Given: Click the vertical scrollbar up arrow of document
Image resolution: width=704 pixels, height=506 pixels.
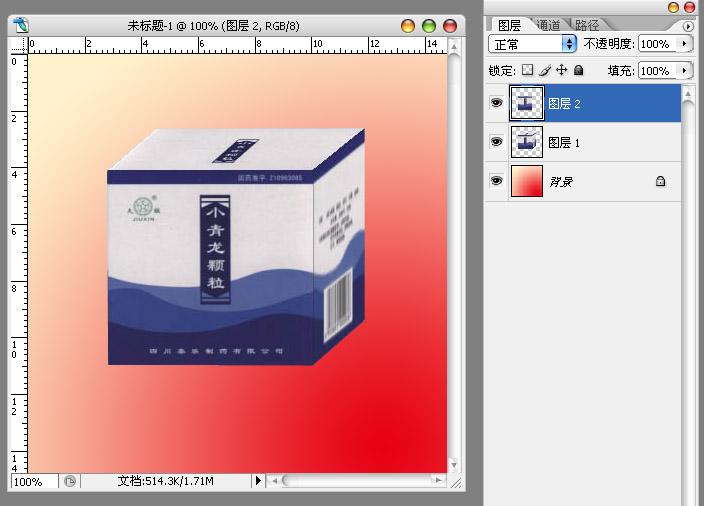Looking at the screenshot, I should 454,46.
